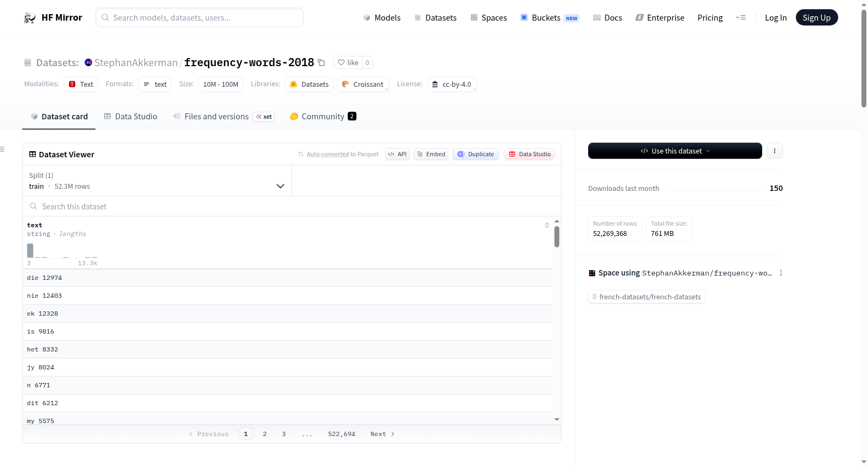
Task: Click the row 'n 6771'
Action: pos(288,385)
